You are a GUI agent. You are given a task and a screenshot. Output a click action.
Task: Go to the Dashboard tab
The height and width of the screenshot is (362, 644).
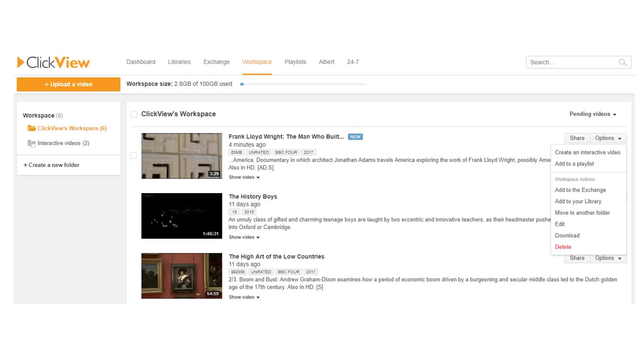141,62
